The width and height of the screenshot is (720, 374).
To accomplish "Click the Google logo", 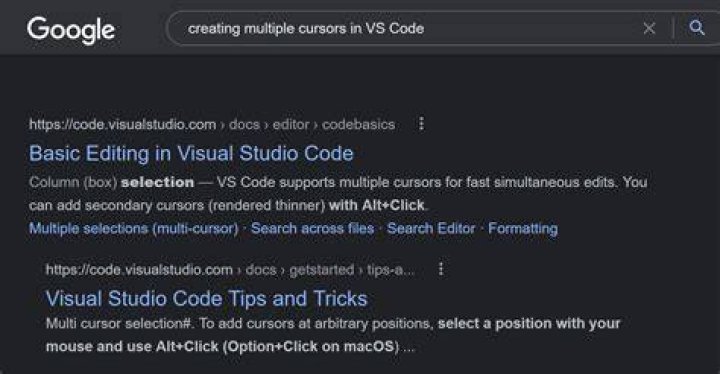I will coord(71,30).
